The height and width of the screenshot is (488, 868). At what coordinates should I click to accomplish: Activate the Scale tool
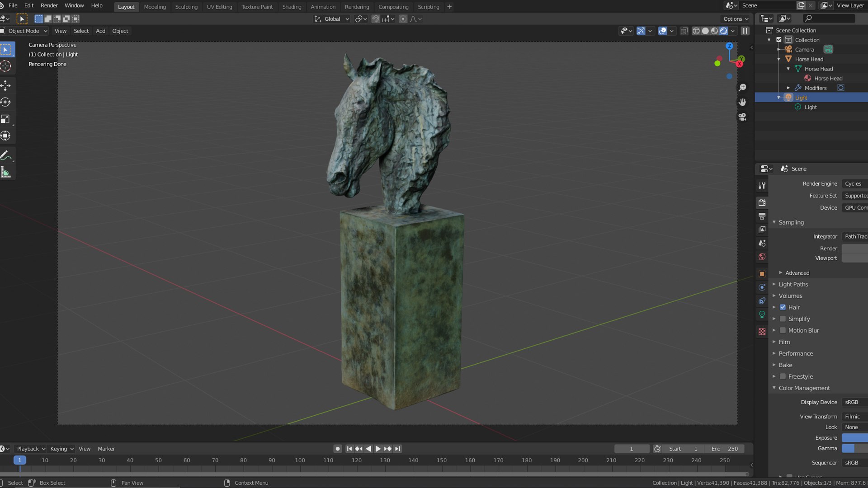pos(6,119)
